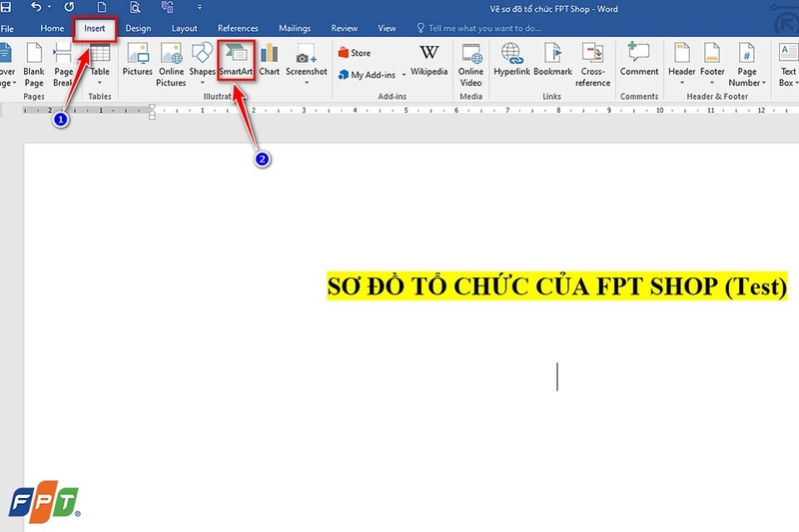
Task: Insert a Text Box
Action: 788,65
